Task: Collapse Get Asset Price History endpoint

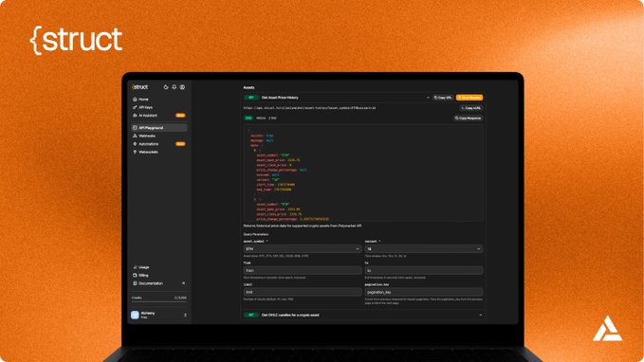Action: tap(428, 98)
